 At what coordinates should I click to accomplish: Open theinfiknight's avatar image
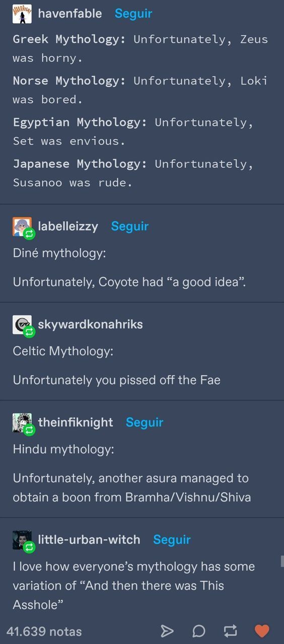pyautogui.click(x=22, y=422)
